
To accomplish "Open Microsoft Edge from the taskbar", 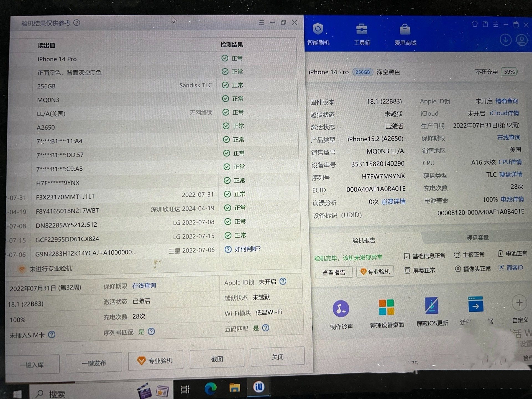I will (x=210, y=388).
